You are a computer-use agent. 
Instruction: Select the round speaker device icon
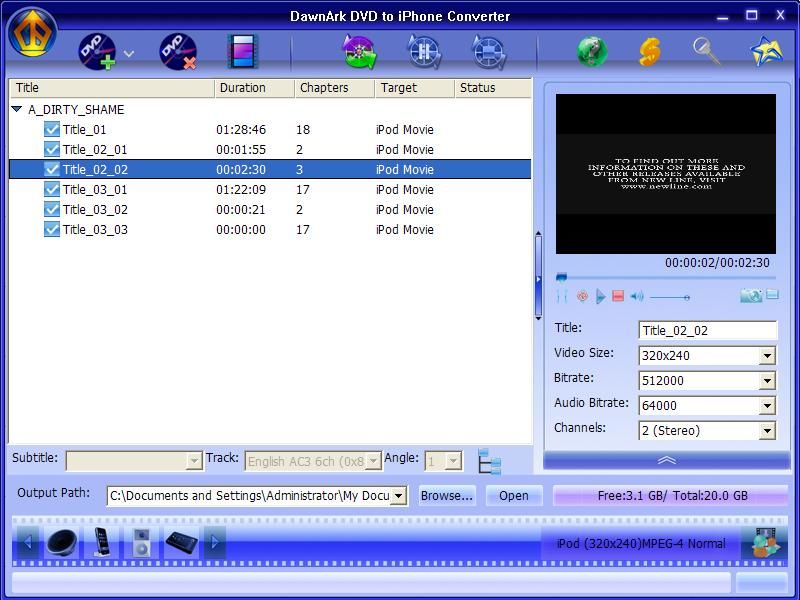[x=62, y=541]
